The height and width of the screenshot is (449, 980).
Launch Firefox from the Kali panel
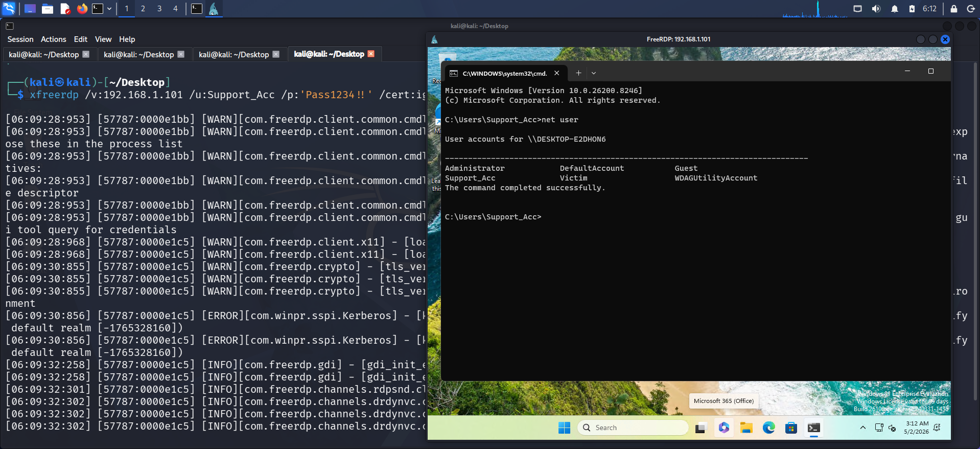click(82, 9)
